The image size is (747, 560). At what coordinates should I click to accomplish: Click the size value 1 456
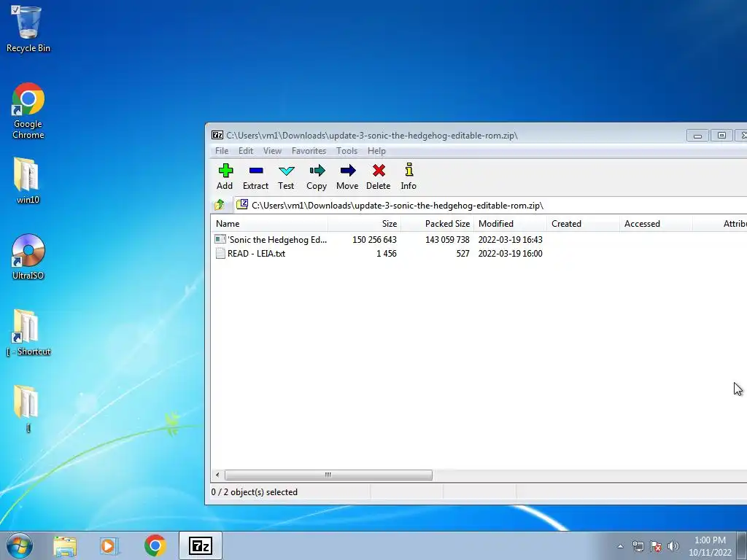point(387,253)
